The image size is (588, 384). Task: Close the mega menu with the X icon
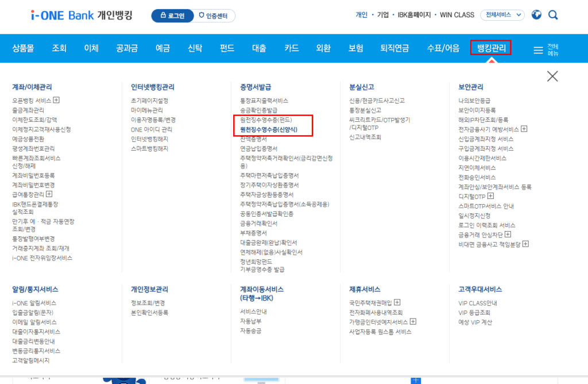[552, 75]
